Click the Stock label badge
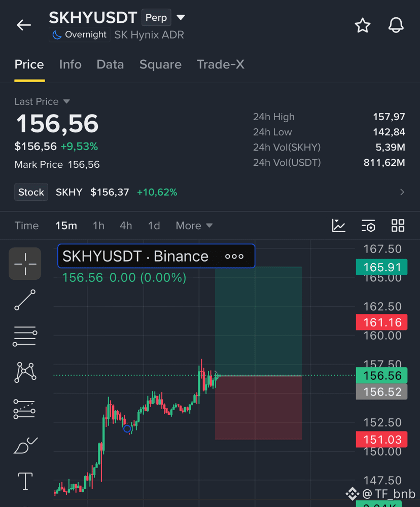The image size is (420, 507). (x=31, y=192)
